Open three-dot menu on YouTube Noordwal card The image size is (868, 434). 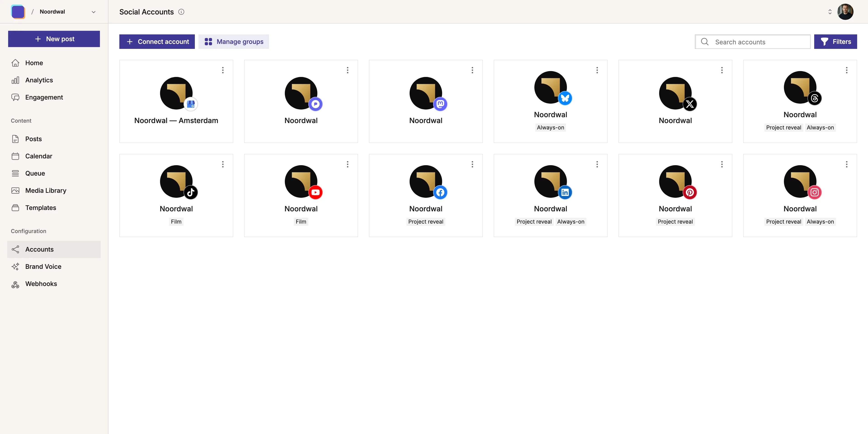click(347, 164)
